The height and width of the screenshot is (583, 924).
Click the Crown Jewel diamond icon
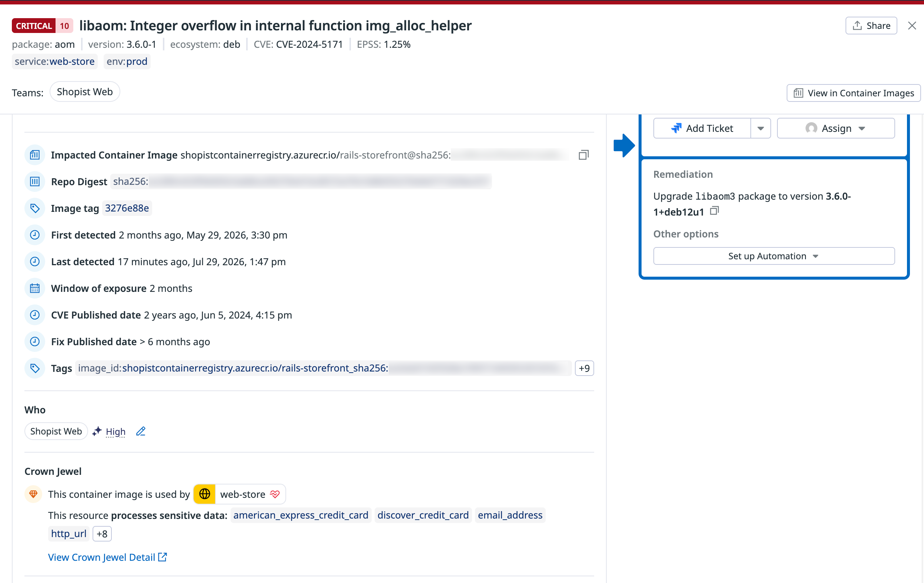click(x=33, y=494)
